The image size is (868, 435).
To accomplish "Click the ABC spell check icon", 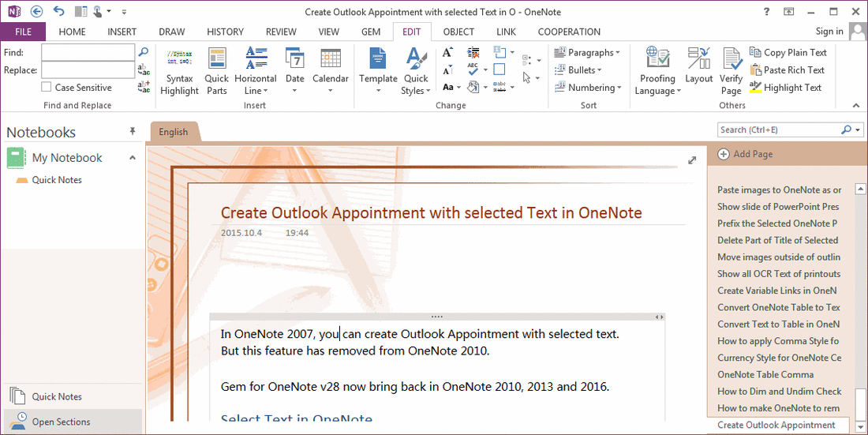I will coord(473,69).
